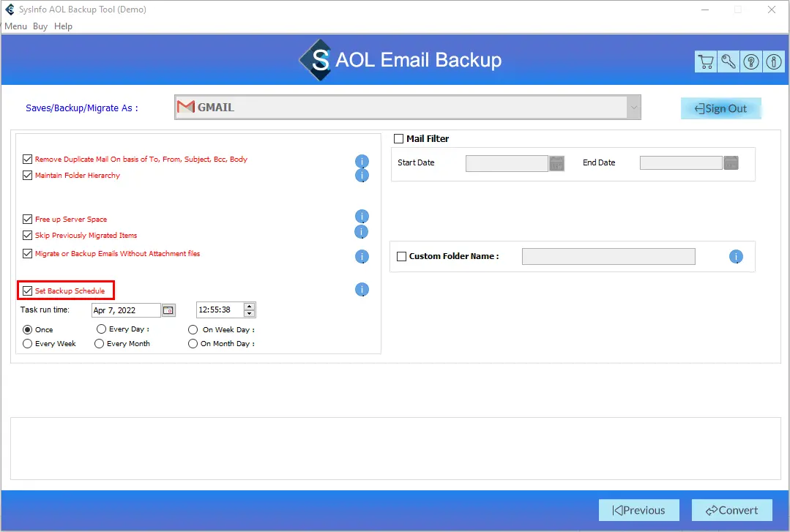Open calendar picker for Task run time

pyautogui.click(x=168, y=310)
